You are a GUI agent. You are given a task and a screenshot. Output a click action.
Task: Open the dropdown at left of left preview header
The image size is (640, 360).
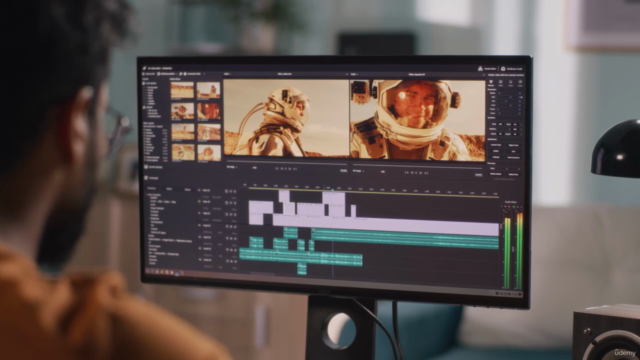tap(227, 74)
